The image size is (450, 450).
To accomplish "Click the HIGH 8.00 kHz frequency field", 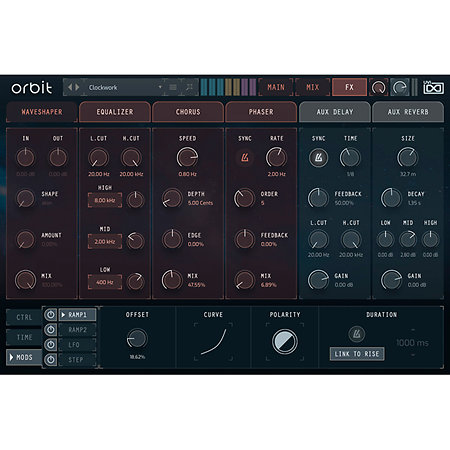I will 105,200.
